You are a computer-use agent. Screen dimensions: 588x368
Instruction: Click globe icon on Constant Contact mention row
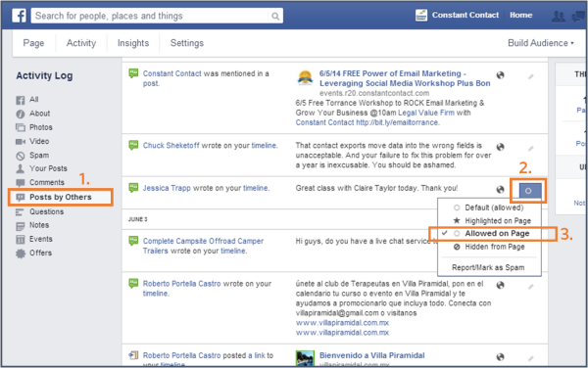(x=500, y=75)
